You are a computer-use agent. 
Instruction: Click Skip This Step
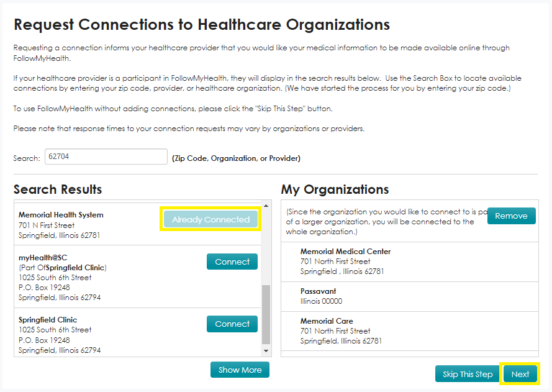click(466, 373)
